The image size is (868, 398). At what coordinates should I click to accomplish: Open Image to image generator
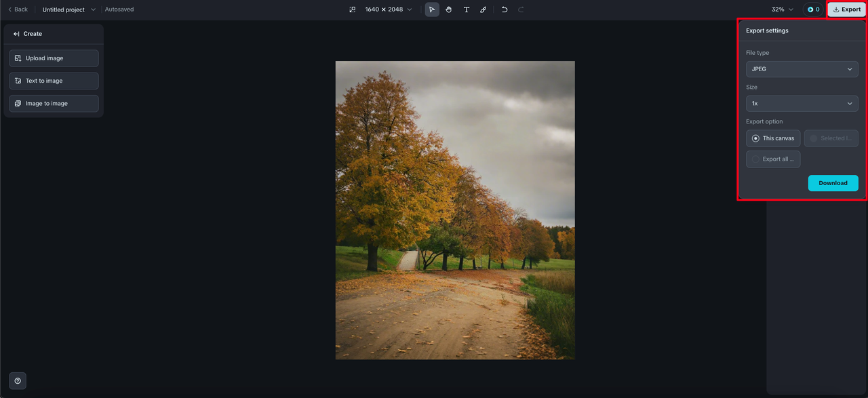click(x=54, y=104)
